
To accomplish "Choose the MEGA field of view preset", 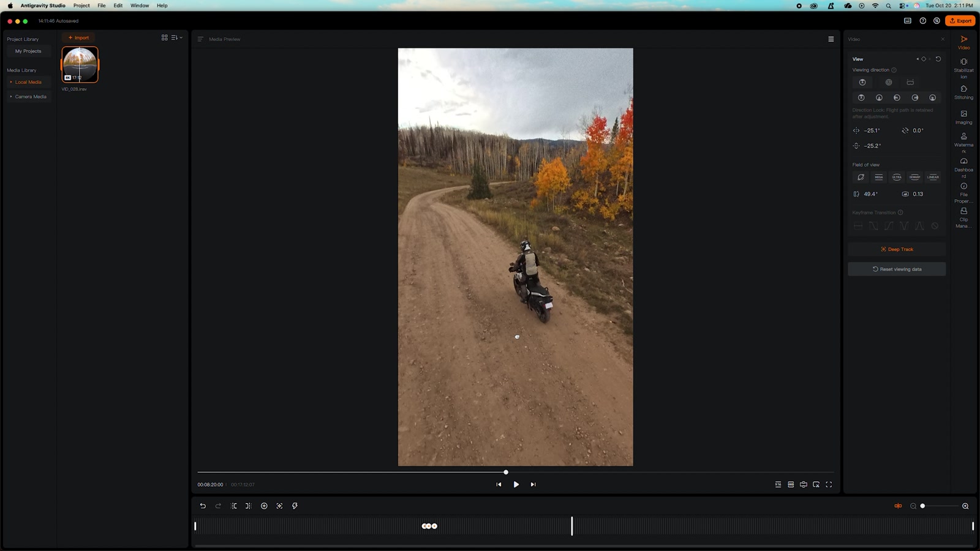I will click(x=879, y=177).
